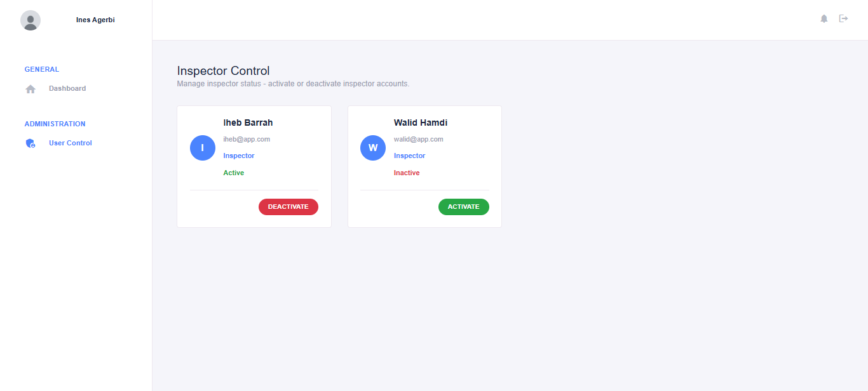Viewport: 868px width, 391px height.
Task: Select User Control under Administration
Action: 70,143
